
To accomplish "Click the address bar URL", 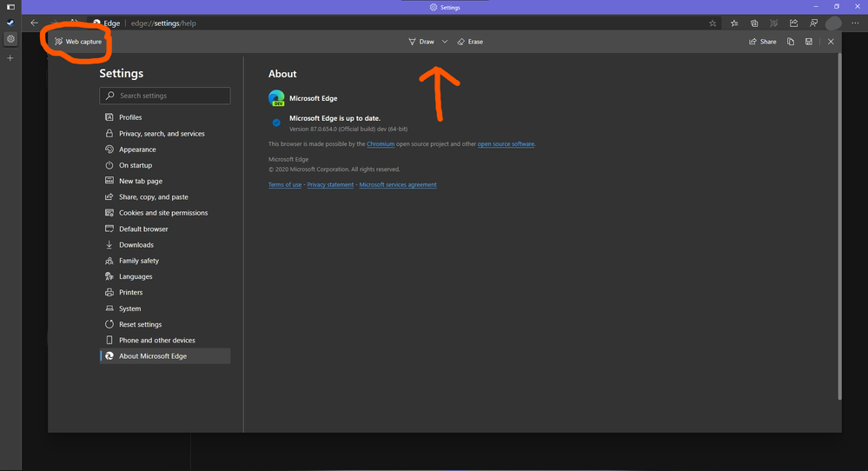I will tap(163, 23).
